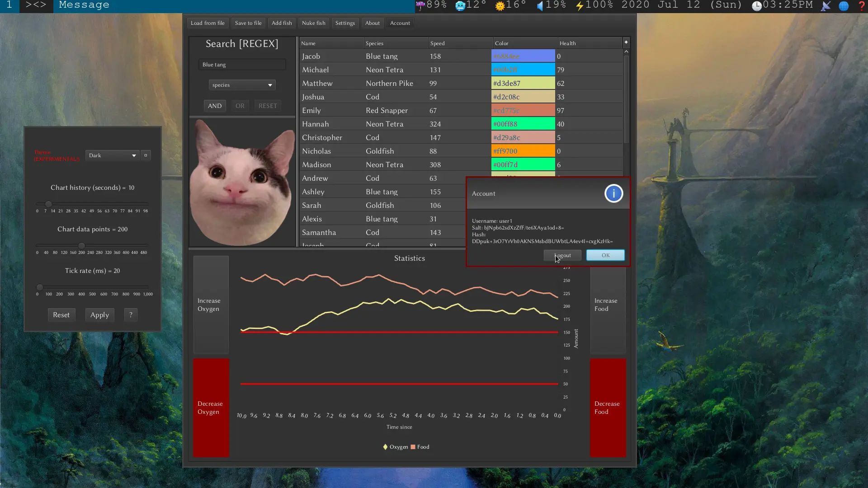This screenshot has height=488, width=868.
Task: Toggle the OR search mode
Action: pyautogui.click(x=240, y=105)
